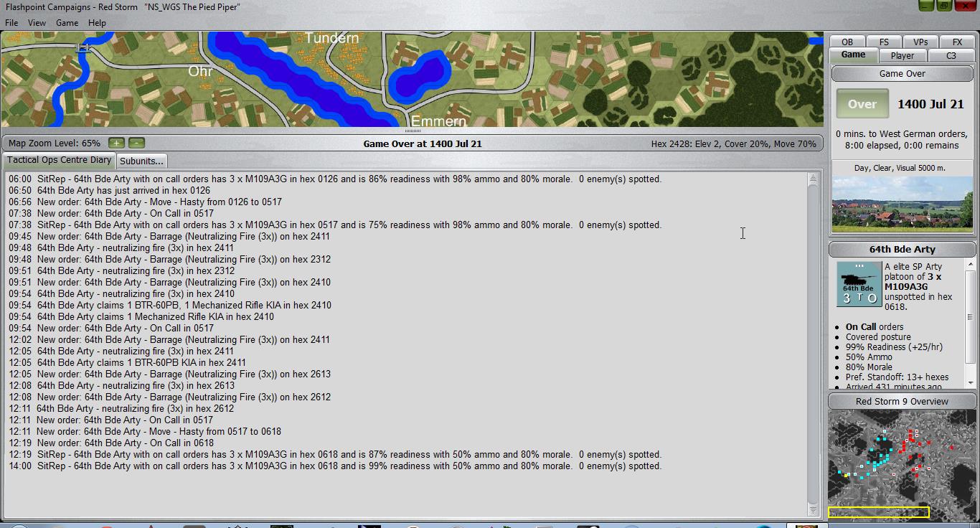Select the 12:19 On Call in 0618 order entry
980x528 pixels.
pos(111,443)
